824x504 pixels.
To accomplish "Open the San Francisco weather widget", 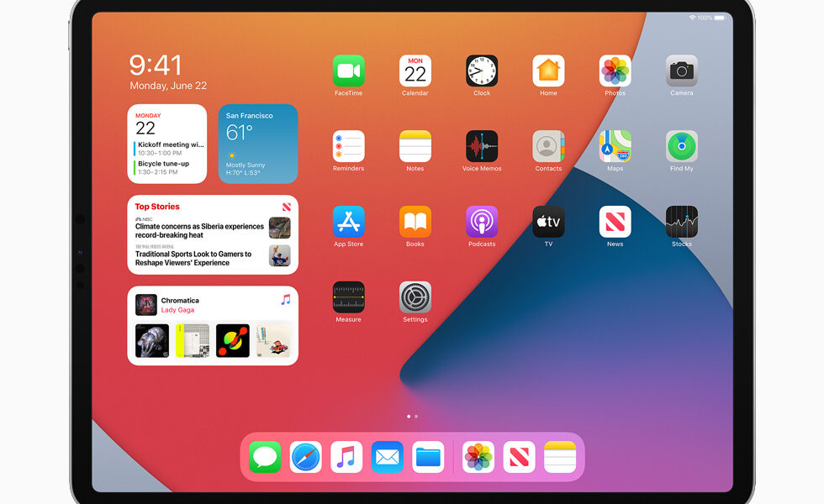I will (258, 144).
